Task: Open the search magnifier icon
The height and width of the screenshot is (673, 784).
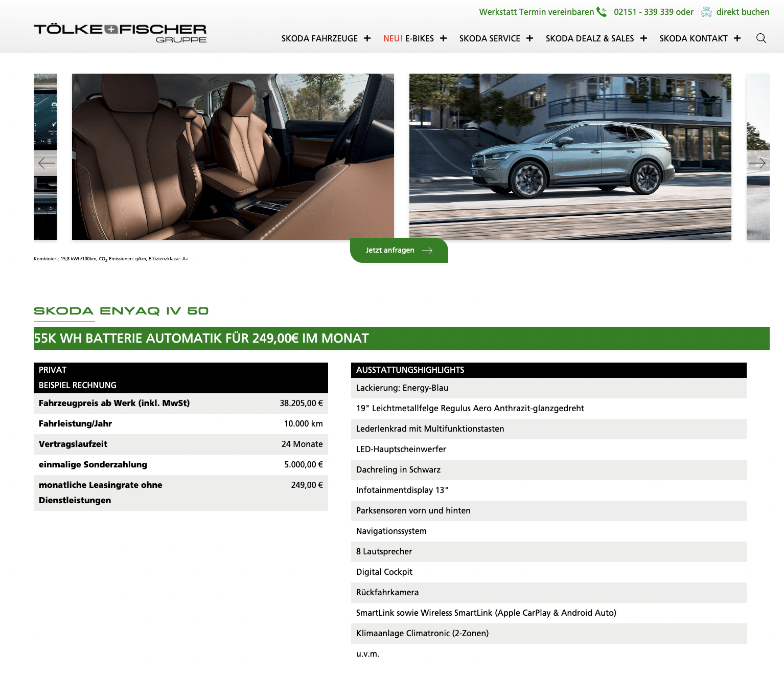Action: coord(761,38)
